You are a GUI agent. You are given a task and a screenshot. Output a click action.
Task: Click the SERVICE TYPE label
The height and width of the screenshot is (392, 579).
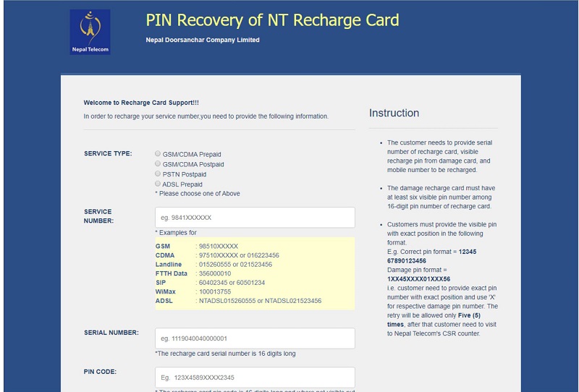(108, 153)
